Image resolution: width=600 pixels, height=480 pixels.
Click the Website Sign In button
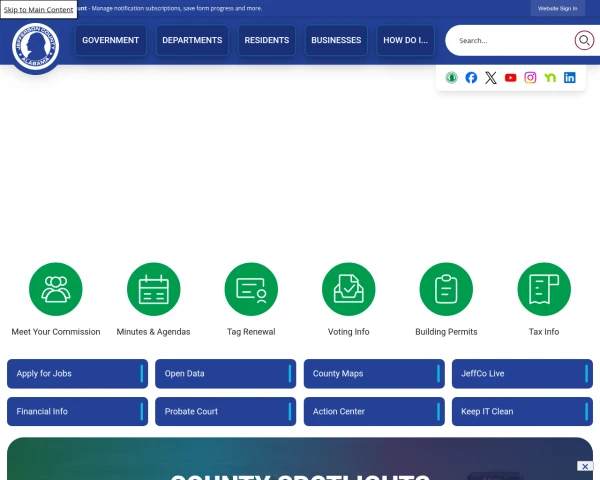point(557,8)
